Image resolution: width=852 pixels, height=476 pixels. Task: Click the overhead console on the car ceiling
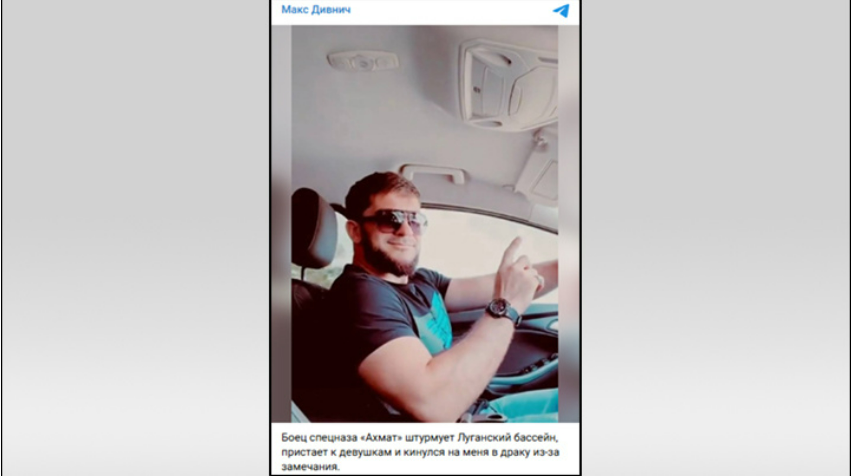coord(509,85)
